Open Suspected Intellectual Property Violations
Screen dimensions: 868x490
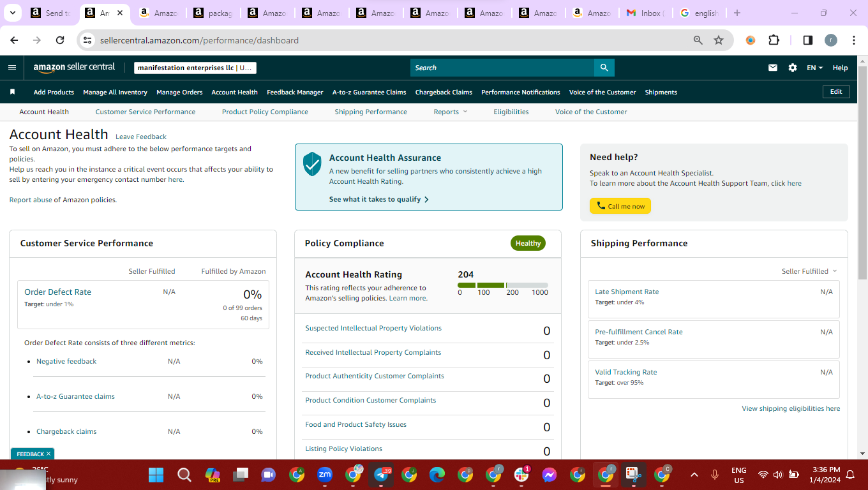pyautogui.click(x=373, y=328)
